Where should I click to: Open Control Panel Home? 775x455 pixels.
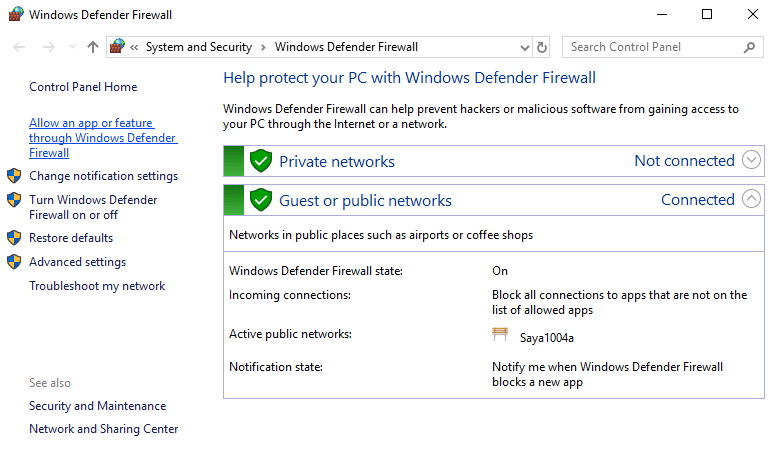pos(83,87)
